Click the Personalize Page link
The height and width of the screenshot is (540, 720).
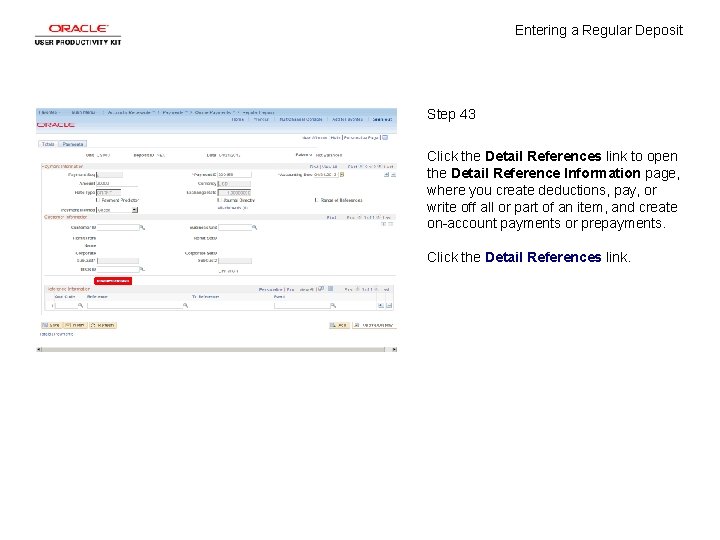[x=361, y=137]
